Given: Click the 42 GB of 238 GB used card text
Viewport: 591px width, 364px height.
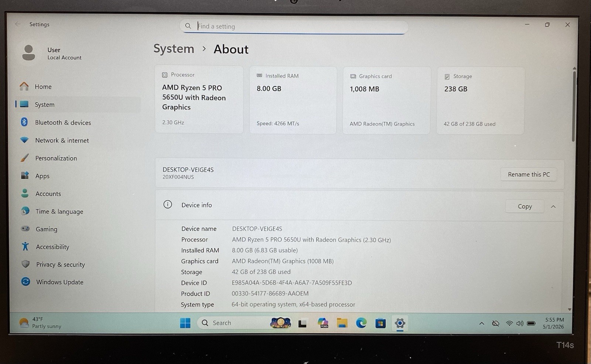Looking at the screenshot, I should [469, 124].
